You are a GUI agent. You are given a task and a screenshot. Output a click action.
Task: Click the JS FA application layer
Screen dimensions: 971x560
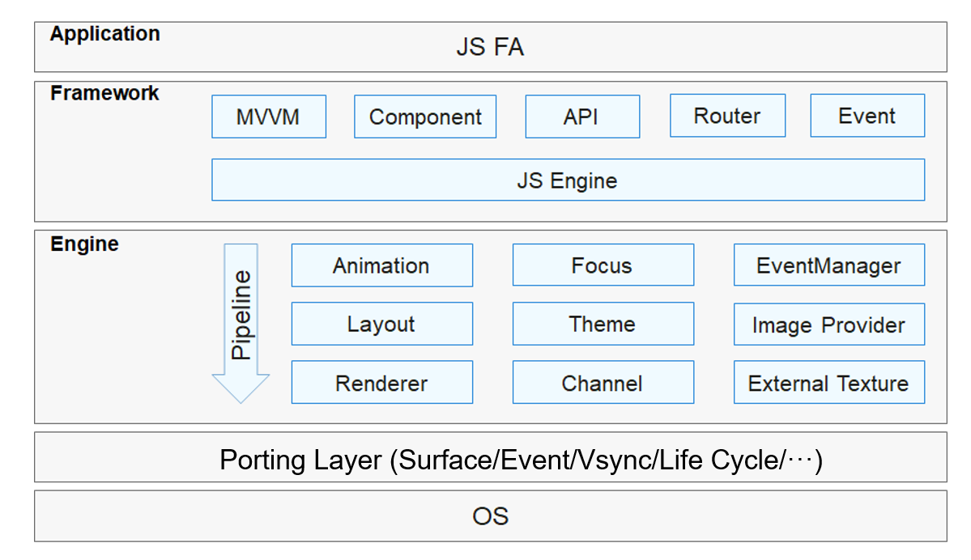490,47
